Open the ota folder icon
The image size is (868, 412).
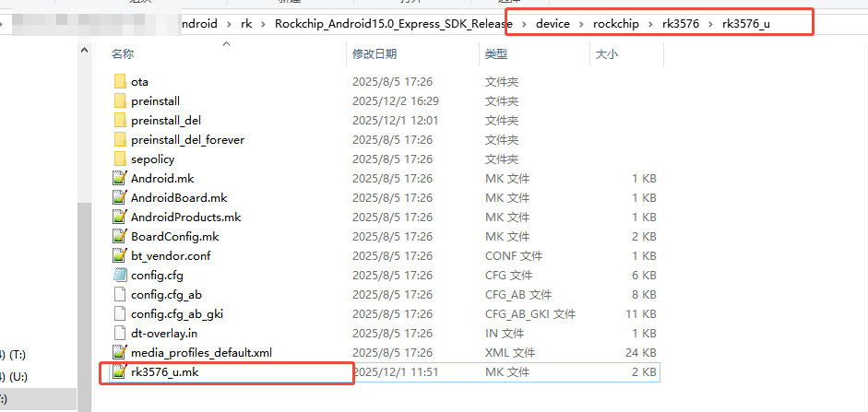(120, 82)
